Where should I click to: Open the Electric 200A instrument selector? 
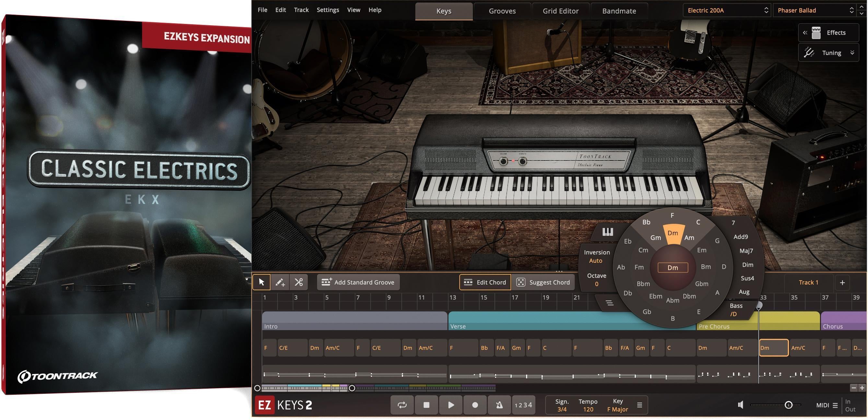(726, 10)
